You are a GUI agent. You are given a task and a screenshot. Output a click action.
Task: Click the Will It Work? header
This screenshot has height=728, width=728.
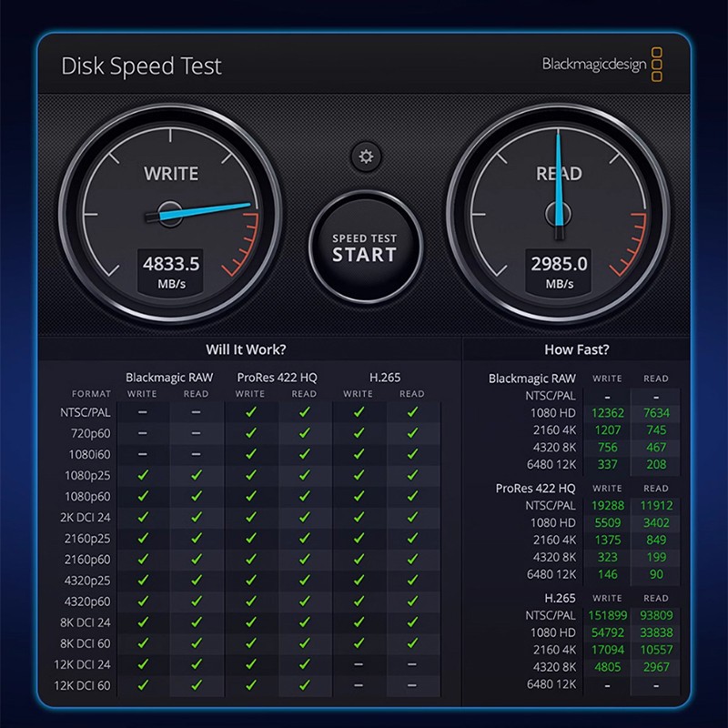pos(246,349)
